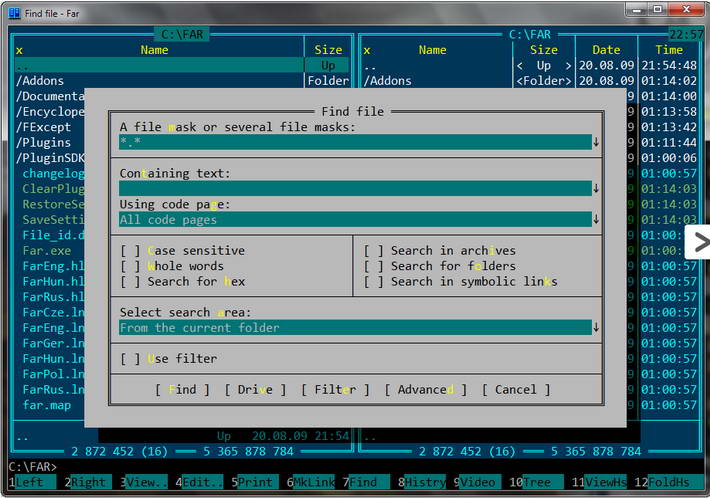Click the right panel Time column header

coord(669,50)
